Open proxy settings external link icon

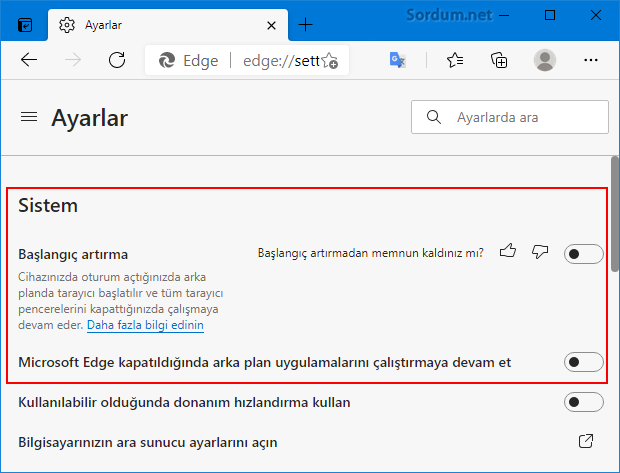[586, 441]
